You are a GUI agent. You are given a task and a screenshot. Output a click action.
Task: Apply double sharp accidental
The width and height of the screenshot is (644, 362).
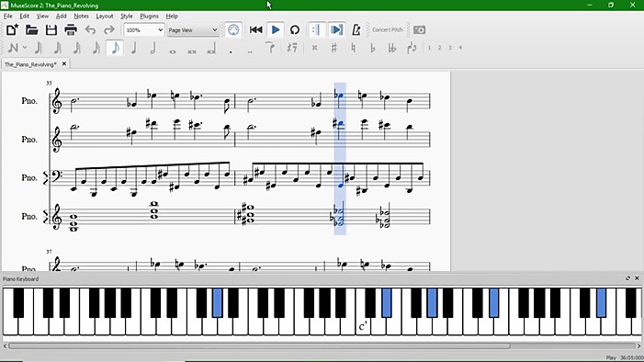(314, 48)
